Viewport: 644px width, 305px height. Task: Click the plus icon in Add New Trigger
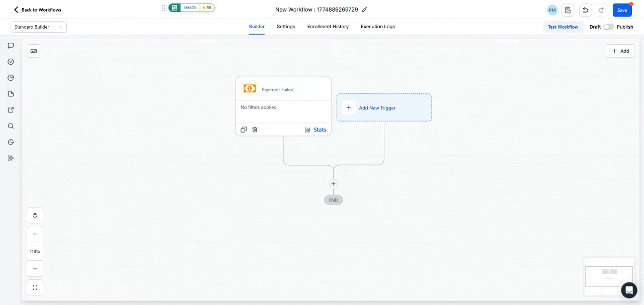click(349, 108)
